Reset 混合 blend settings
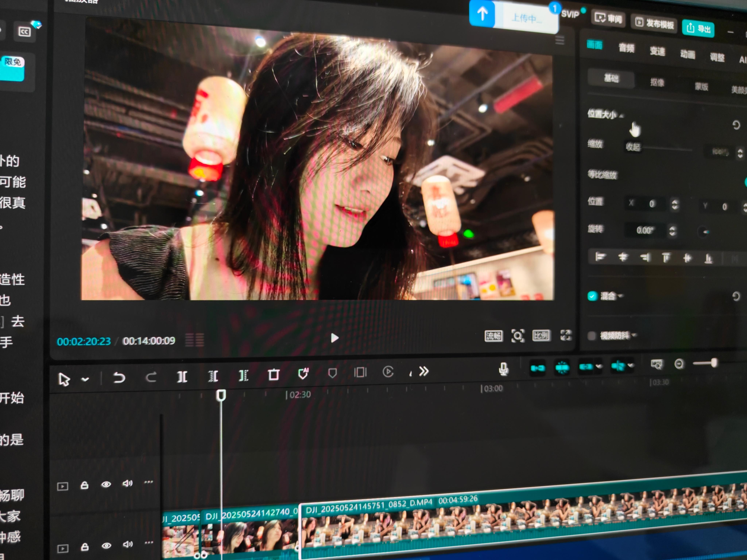This screenshot has height=560, width=747. 736,296
